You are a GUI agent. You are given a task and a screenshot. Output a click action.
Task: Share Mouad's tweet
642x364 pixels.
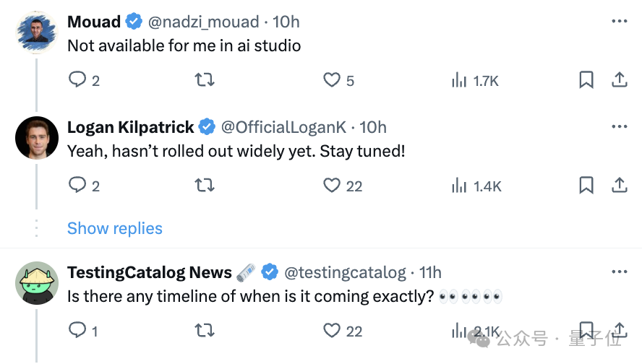pyautogui.click(x=620, y=79)
